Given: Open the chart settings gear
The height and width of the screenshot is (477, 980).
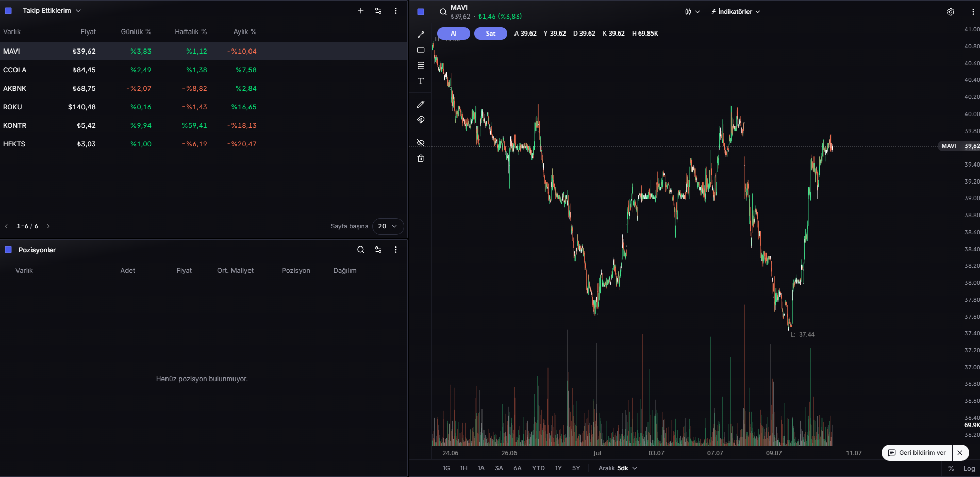Looking at the screenshot, I should pos(951,12).
